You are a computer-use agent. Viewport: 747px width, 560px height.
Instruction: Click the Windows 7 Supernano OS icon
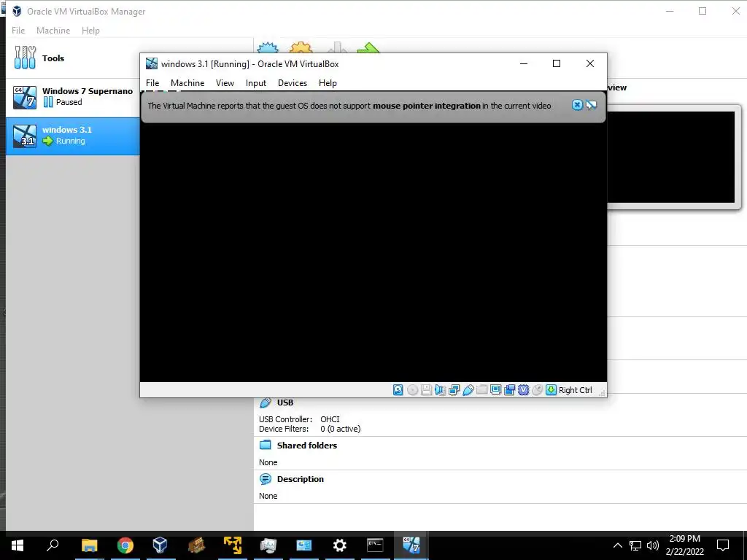tap(25, 97)
